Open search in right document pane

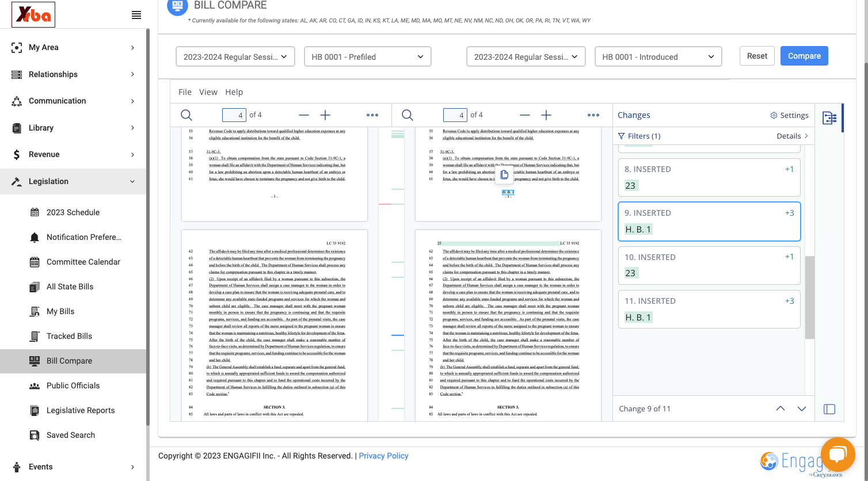(408, 115)
